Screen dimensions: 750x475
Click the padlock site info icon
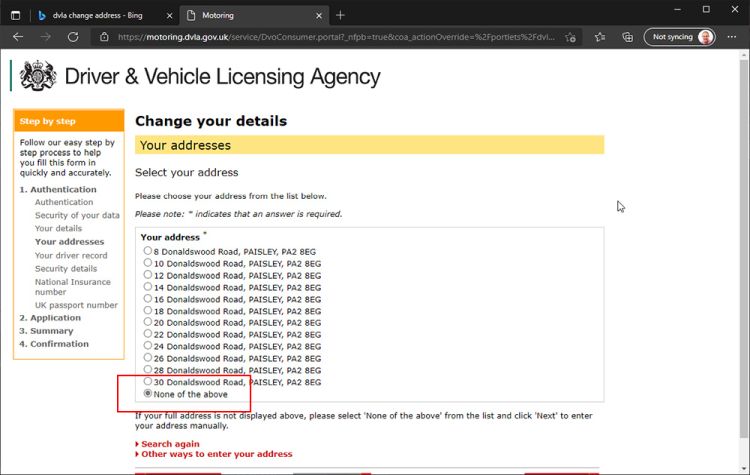(104, 37)
